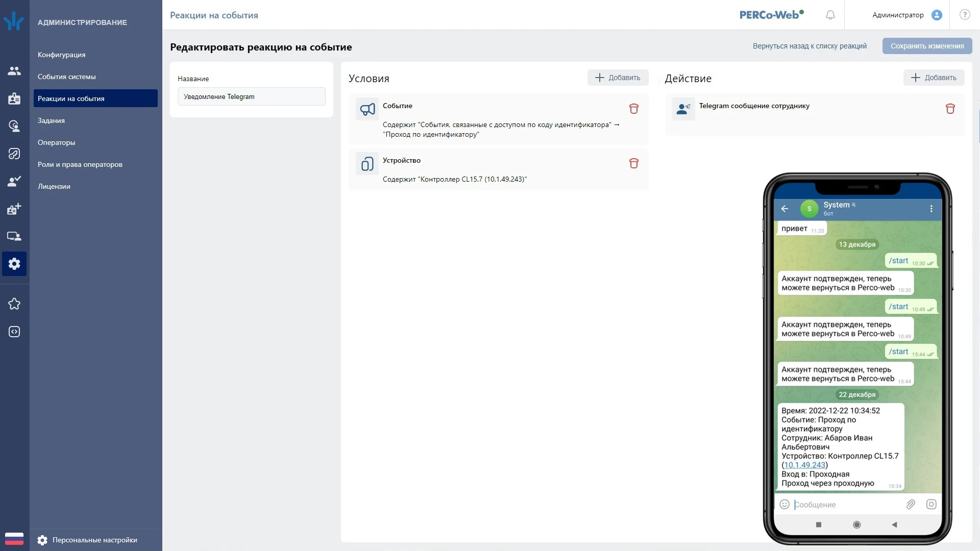Screen dimensions: 980x551
Task: Open the staff group icon section
Action: (14, 71)
